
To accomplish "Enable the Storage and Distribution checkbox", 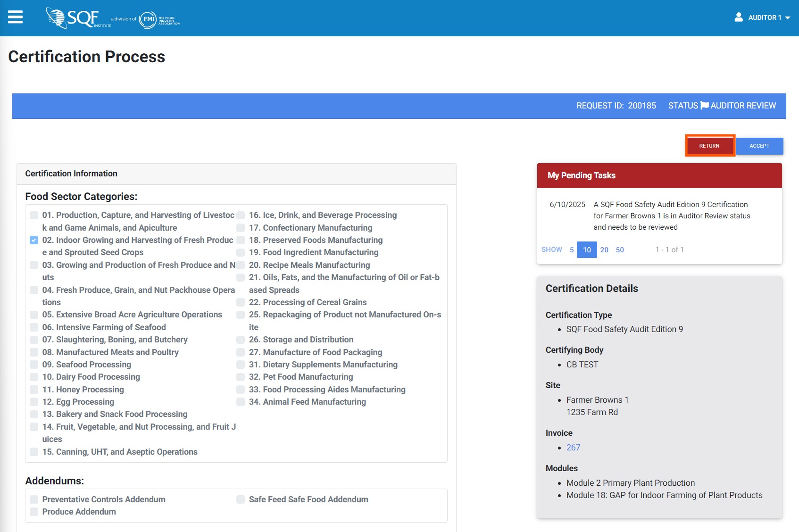I will coord(241,340).
